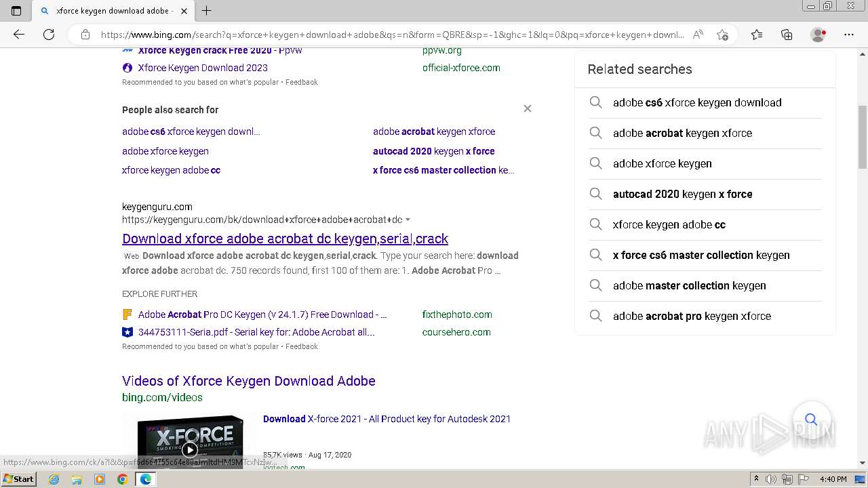Open File Explorer from taskbar
Image resolution: width=868 pixels, height=488 pixels.
pyautogui.click(x=77, y=479)
